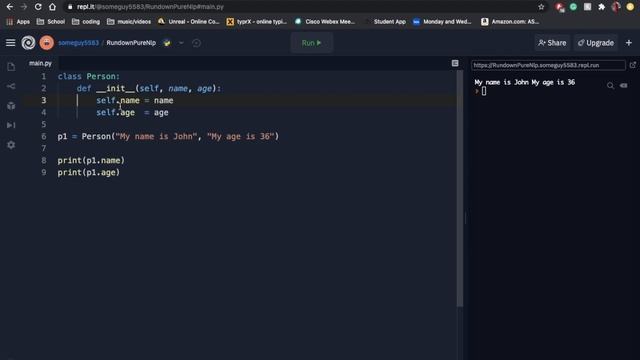
Task: Open the coding bookmarks folder
Action: pos(86,22)
